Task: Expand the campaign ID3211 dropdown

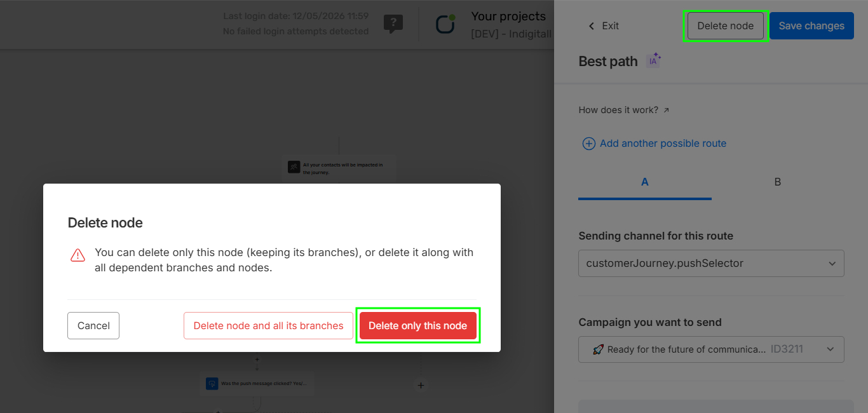Action: point(711,349)
